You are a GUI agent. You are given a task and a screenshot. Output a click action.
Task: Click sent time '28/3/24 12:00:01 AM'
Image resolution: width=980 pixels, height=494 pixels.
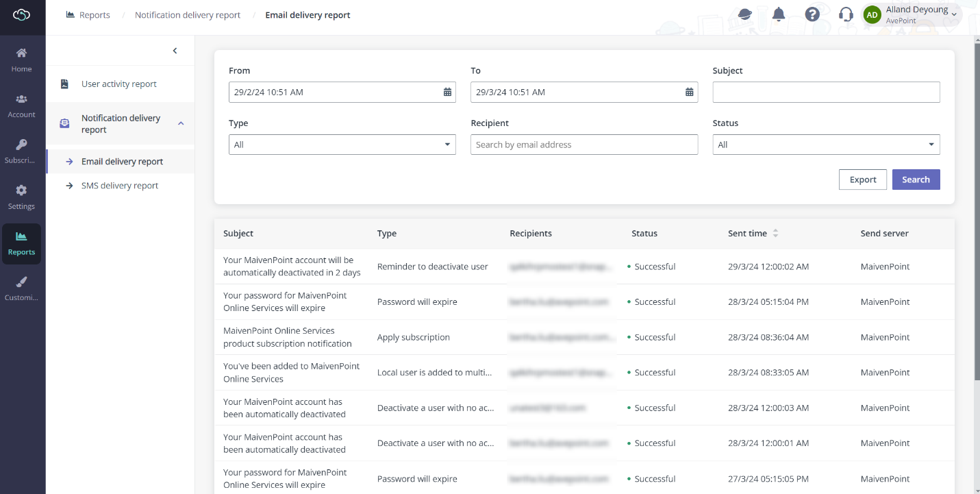(x=768, y=443)
